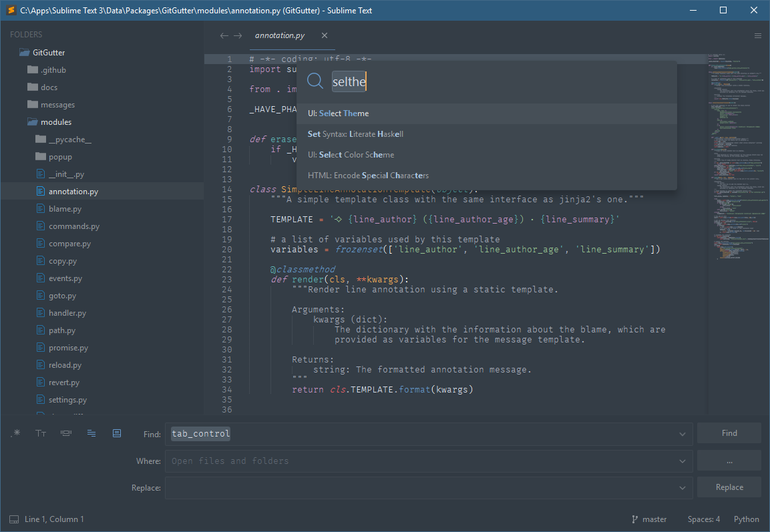
Task: Click the Replace button
Action: pyautogui.click(x=729, y=487)
